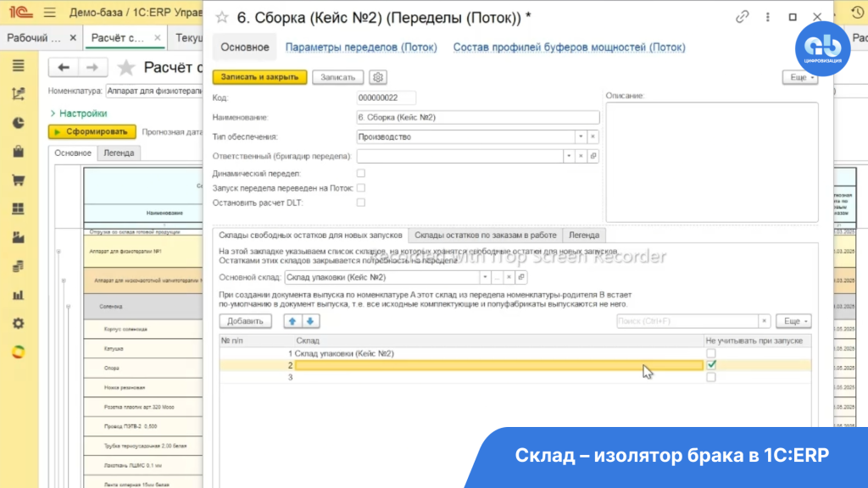Viewport: 868px width, 488px height.
Task: Click the Сформировать button
Action: click(92, 131)
